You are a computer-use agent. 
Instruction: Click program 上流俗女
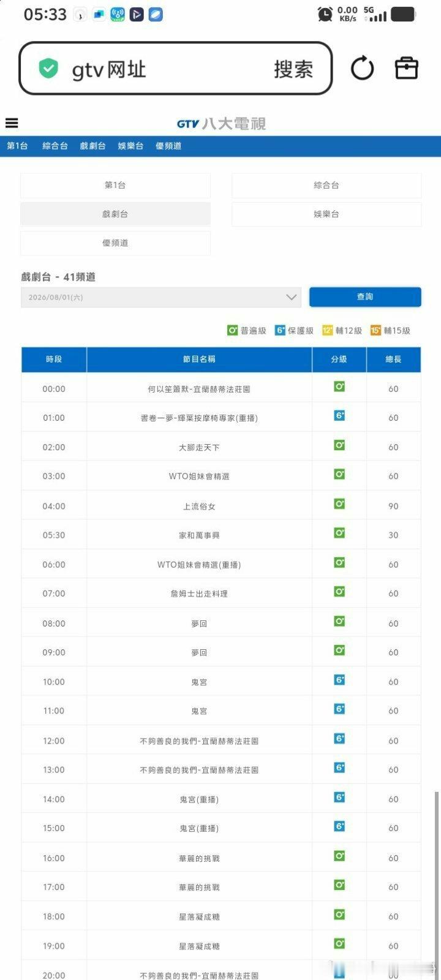pyautogui.click(x=199, y=506)
